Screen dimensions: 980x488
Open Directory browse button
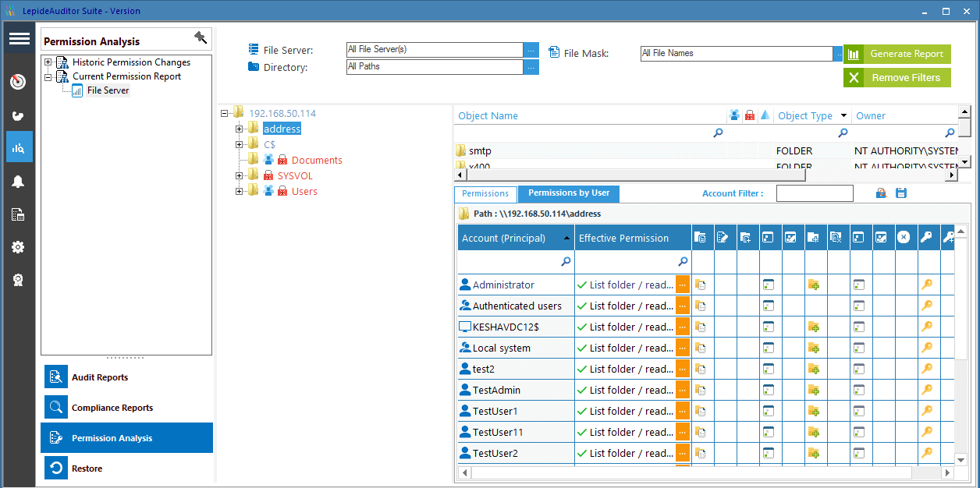click(531, 67)
